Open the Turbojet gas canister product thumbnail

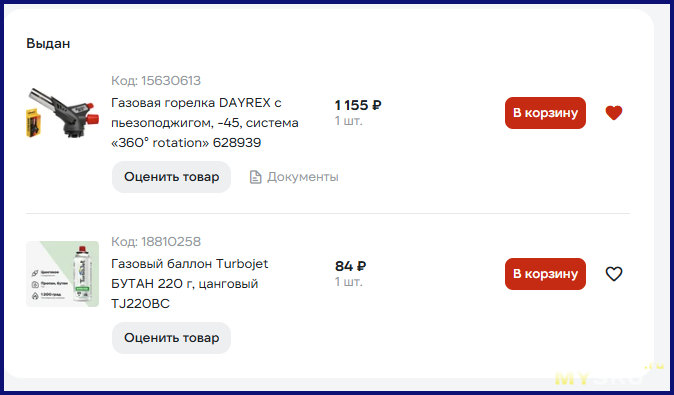point(63,274)
